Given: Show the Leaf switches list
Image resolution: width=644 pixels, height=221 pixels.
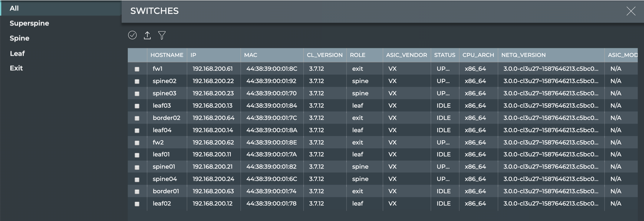Looking at the screenshot, I should click(17, 53).
